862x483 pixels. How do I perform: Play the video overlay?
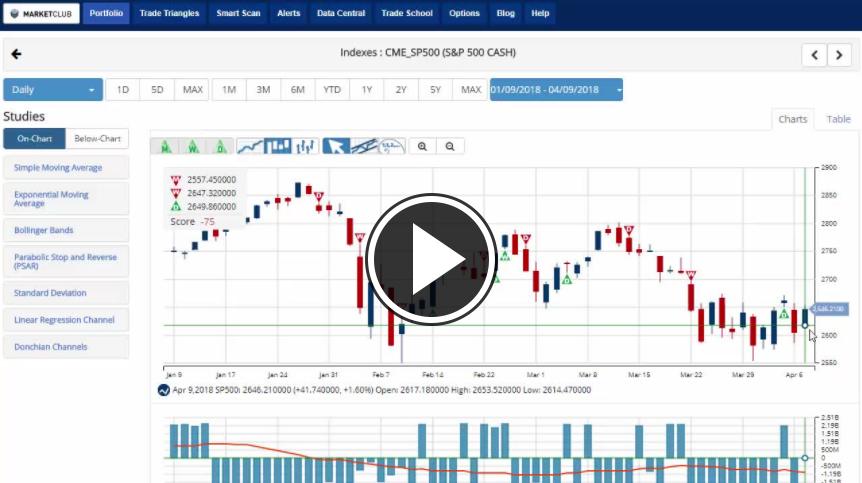(x=430, y=259)
